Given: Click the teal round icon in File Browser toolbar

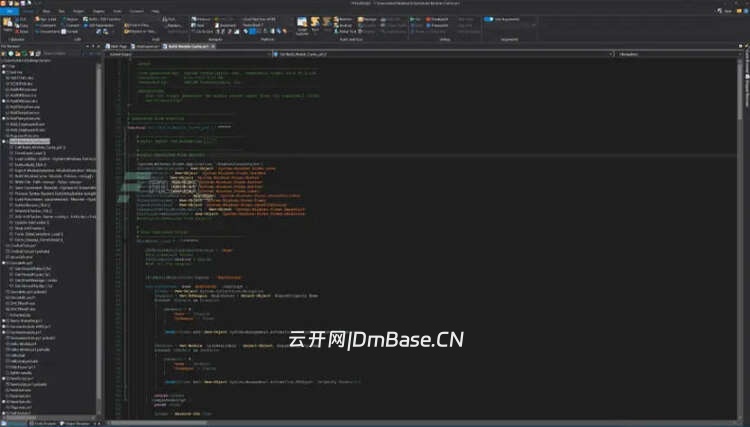Looking at the screenshot, I should 11,54.
